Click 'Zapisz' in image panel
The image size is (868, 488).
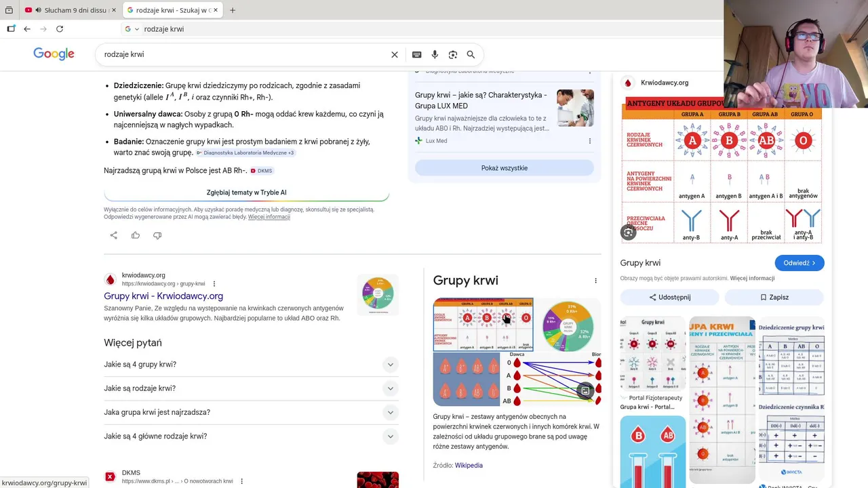click(x=774, y=298)
